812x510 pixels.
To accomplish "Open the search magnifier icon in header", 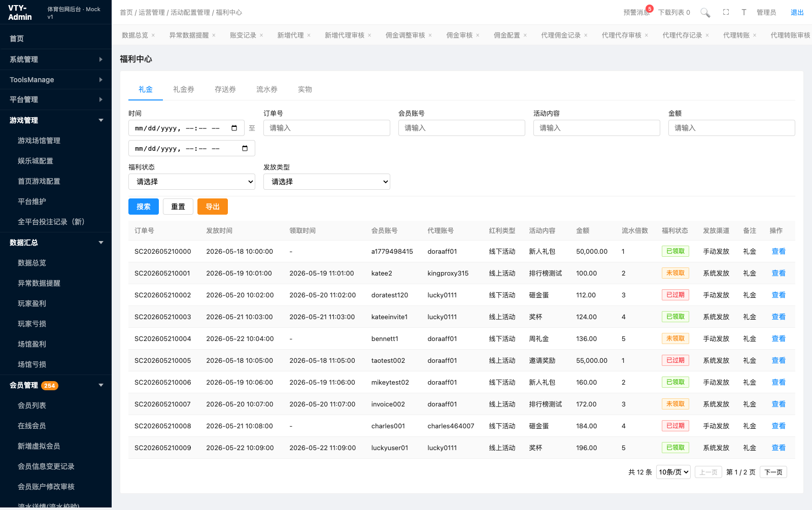I will coord(705,13).
